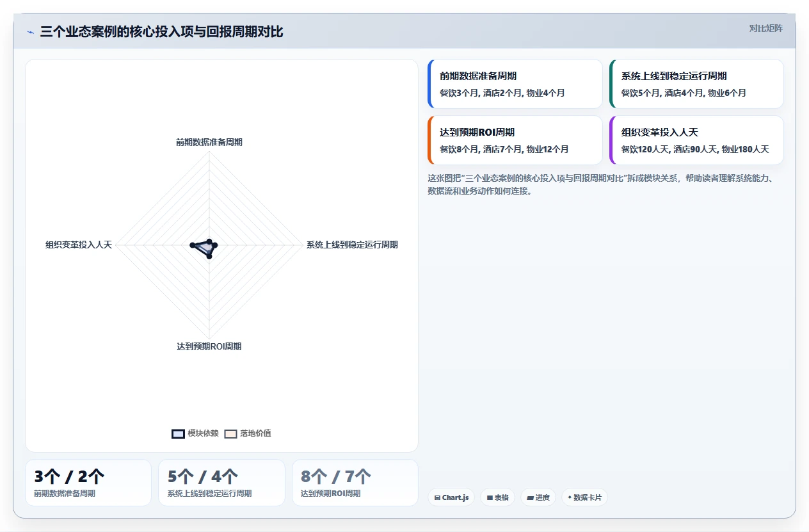Select the 表格 chip
809x532 pixels.
pos(497,497)
